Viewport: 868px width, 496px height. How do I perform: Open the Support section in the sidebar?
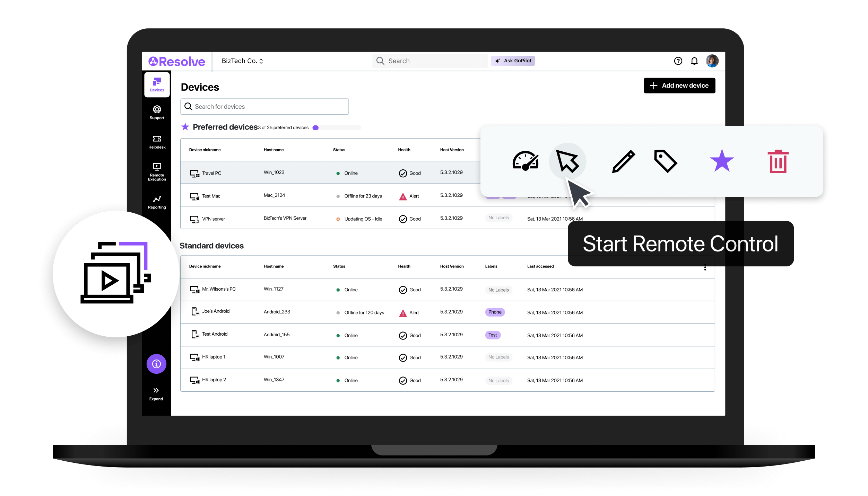157,112
